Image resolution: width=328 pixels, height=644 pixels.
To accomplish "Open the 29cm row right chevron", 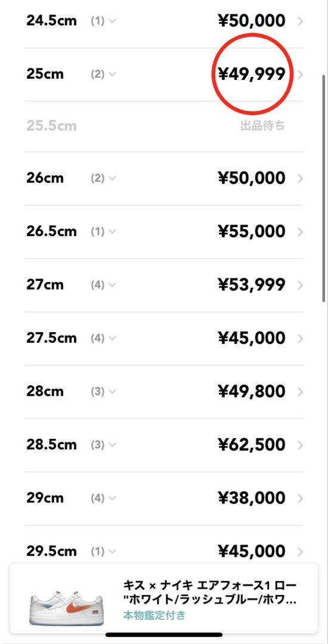I will pyautogui.click(x=301, y=498).
